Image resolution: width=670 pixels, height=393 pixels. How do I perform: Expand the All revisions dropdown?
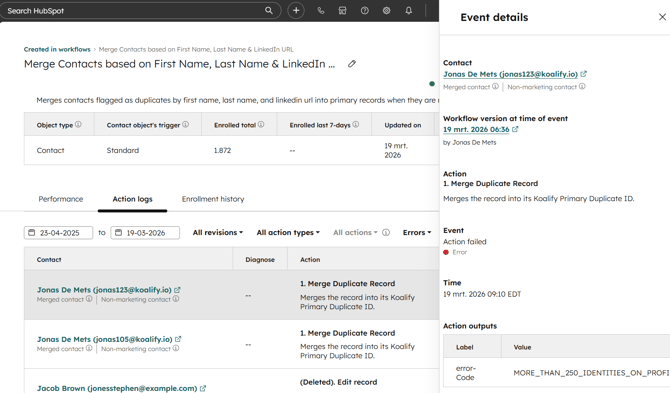click(218, 232)
